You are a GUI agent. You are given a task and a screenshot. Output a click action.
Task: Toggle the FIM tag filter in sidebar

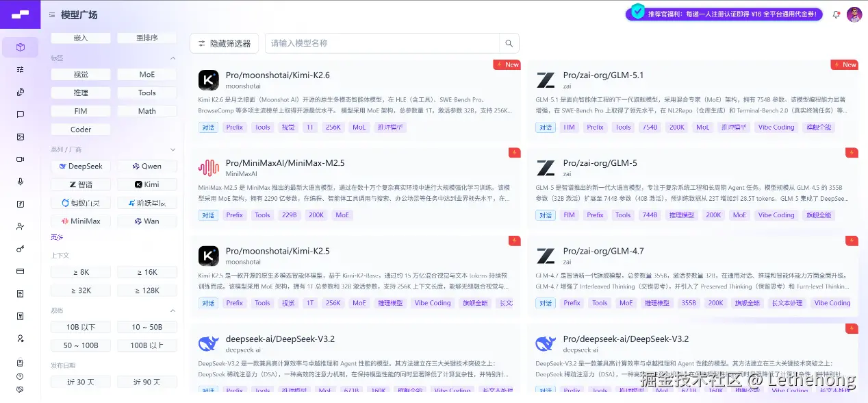pyautogui.click(x=81, y=111)
